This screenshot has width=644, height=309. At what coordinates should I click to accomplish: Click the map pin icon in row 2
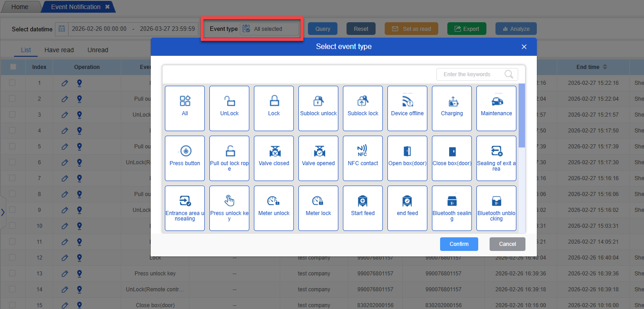pos(79,99)
